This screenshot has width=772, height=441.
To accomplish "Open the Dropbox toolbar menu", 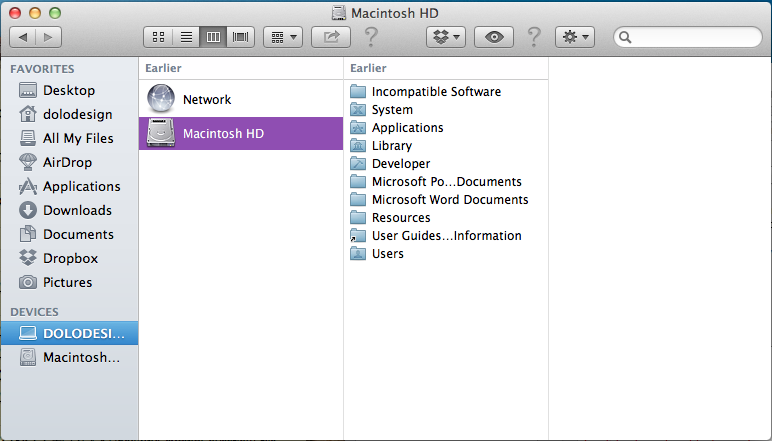I will click(446, 37).
